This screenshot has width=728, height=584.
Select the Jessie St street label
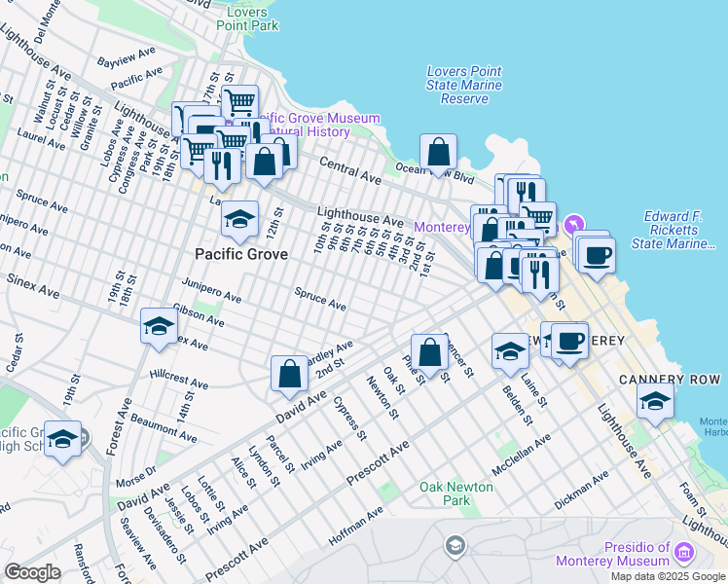point(179,515)
